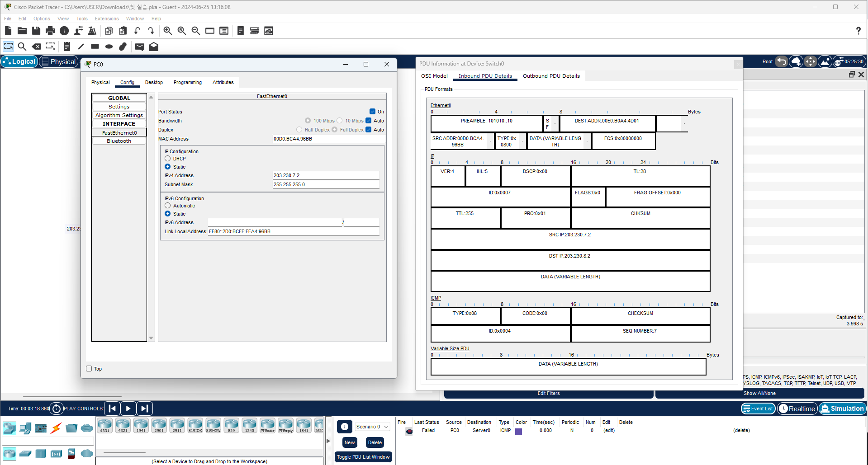The image size is (868, 465).
Task: Choose the Draw Ellipse tool
Action: tap(109, 47)
